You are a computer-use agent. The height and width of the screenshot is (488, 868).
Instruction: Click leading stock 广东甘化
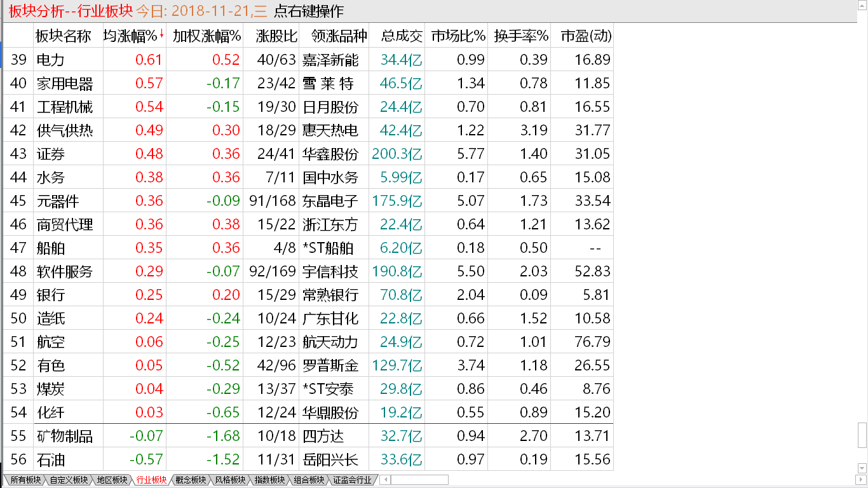[x=330, y=318]
